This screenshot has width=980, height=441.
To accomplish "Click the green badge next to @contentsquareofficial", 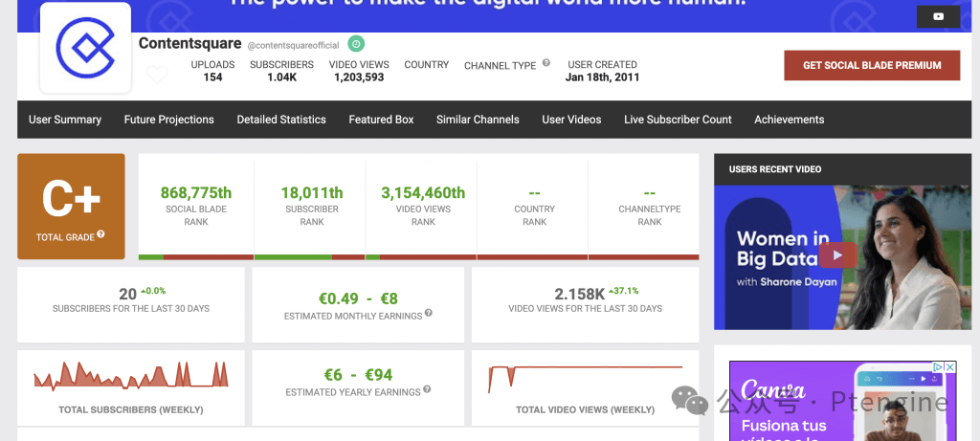I will coord(356,44).
